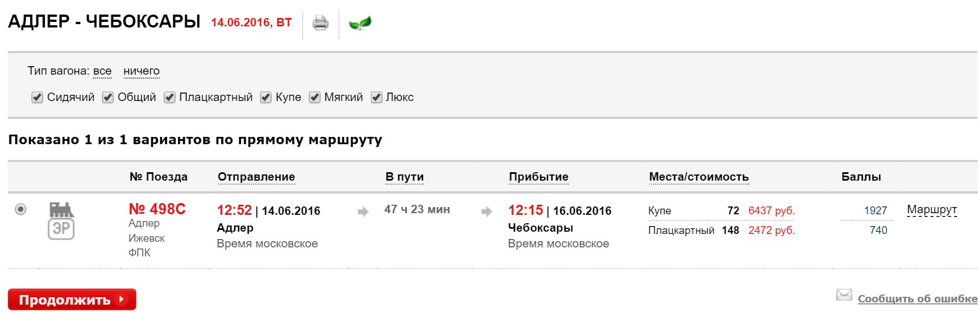Click the green leaf eco icon
The height and width of the screenshot is (322, 980).
(x=360, y=23)
